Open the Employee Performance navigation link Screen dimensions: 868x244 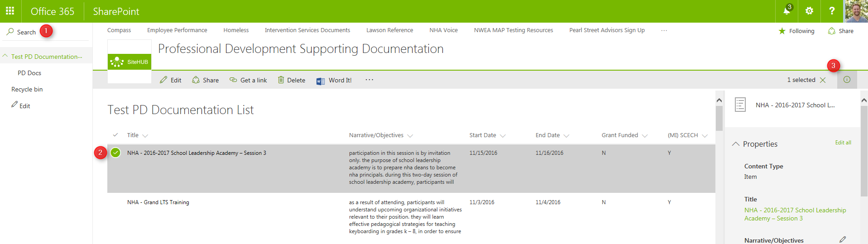177,30
